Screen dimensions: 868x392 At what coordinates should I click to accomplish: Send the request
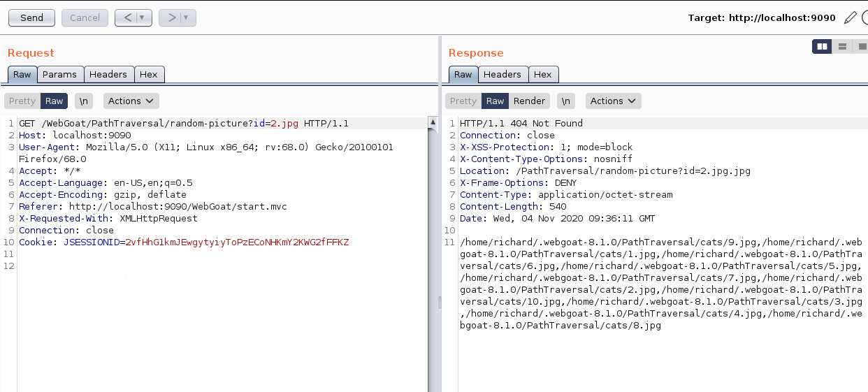click(x=31, y=18)
